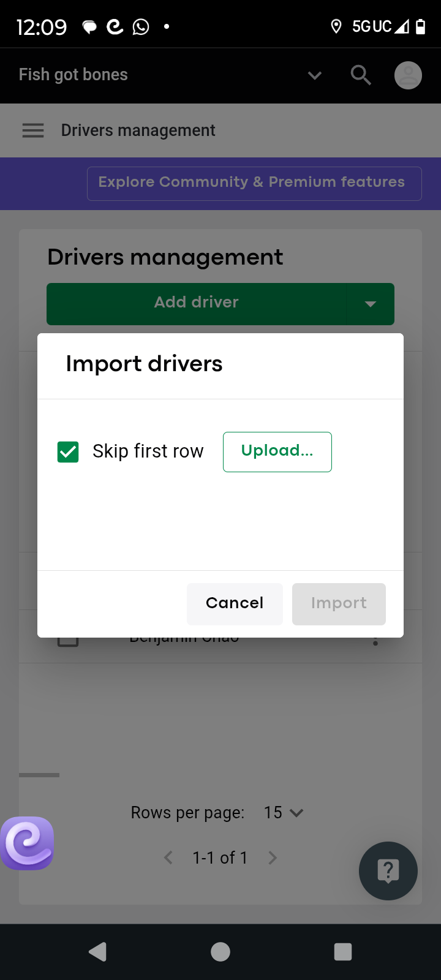Go to the next page arrow
441x980 pixels.
[x=273, y=858]
